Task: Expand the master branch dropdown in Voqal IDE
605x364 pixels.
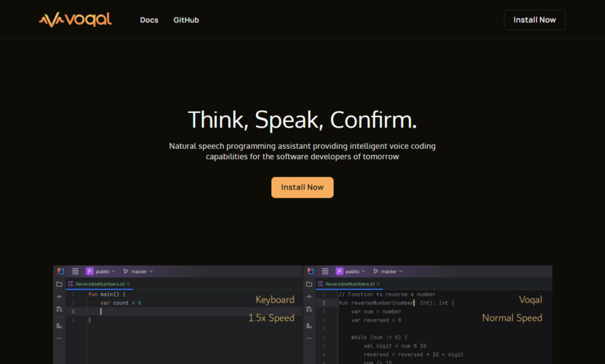Action: pyautogui.click(x=392, y=272)
